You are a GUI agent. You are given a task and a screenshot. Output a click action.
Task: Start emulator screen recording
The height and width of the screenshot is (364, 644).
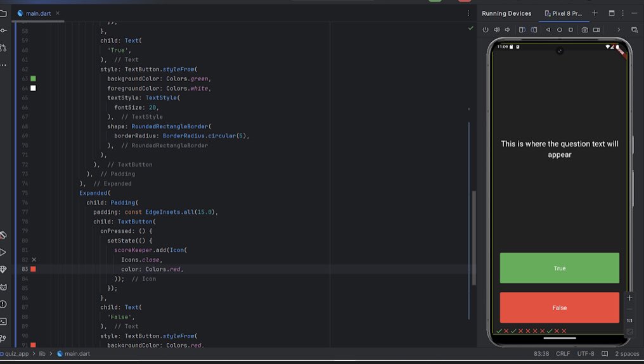coord(596,30)
